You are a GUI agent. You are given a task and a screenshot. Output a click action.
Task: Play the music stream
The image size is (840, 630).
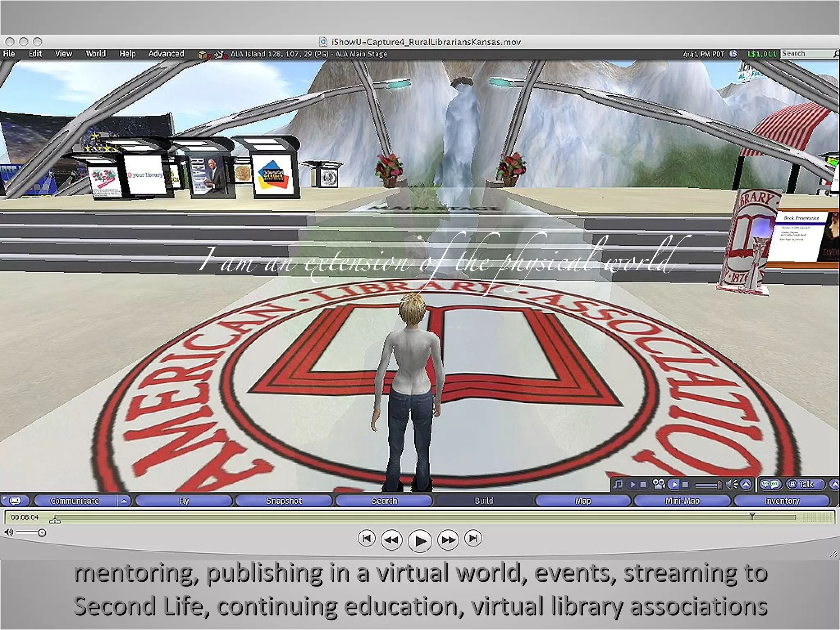point(633,484)
